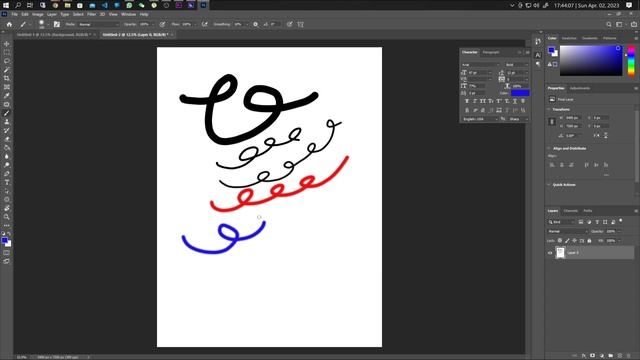Click the search icon at top right
Screen dimensions: 640x360
tap(609, 24)
